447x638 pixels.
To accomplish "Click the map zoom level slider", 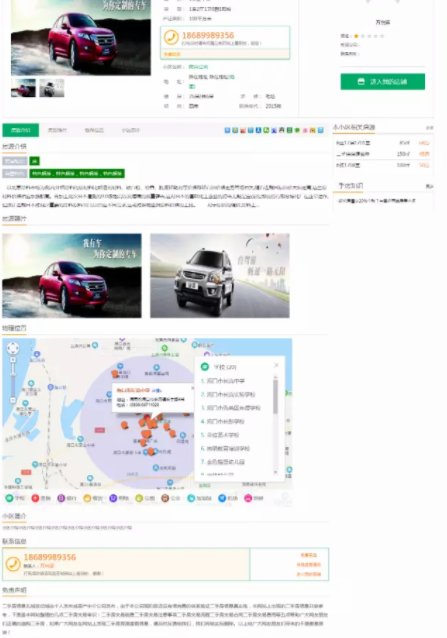I will (x=13, y=380).
